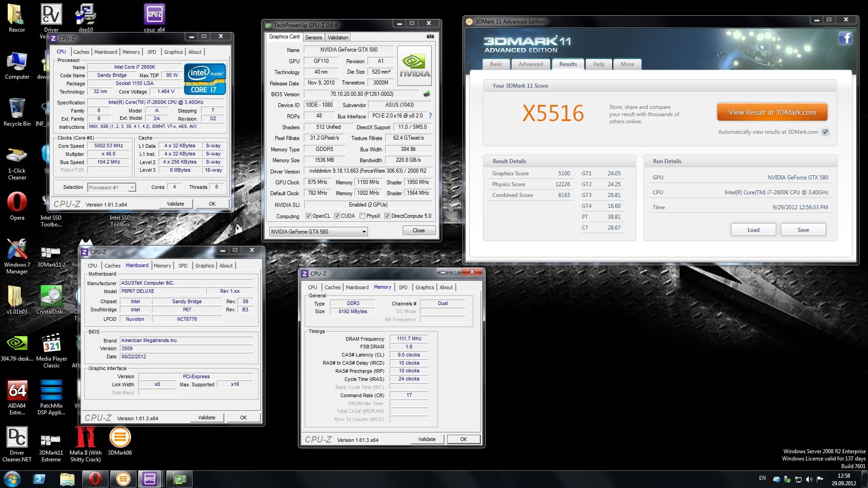
Task: Open the v1.01b03 folder
Action: click(x=17, y=300)
